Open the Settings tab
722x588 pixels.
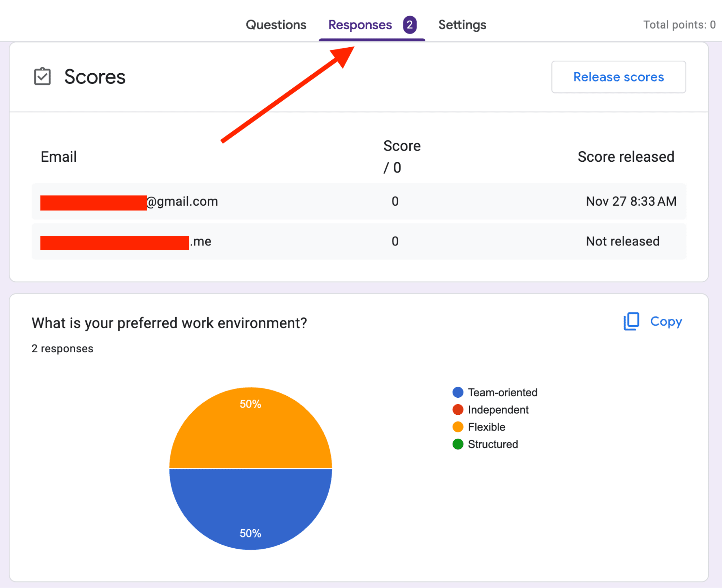[462, 25]
